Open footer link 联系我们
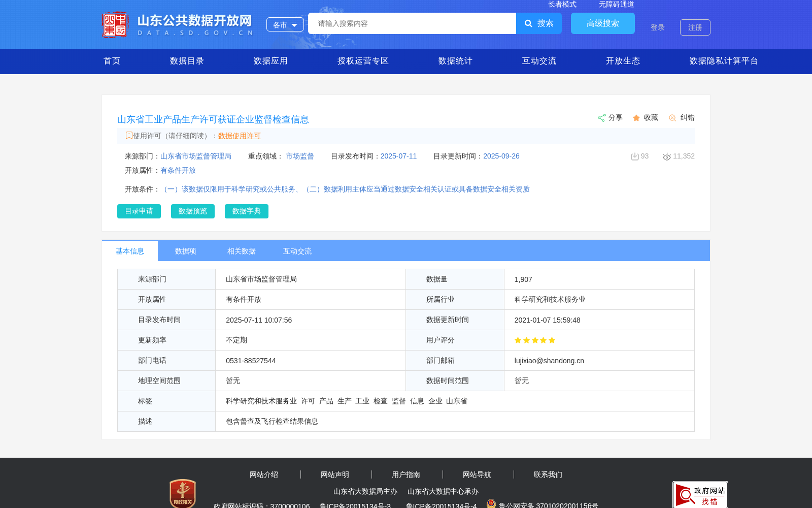The width and height of the screenshot is (812, 508). coord(548,474)
